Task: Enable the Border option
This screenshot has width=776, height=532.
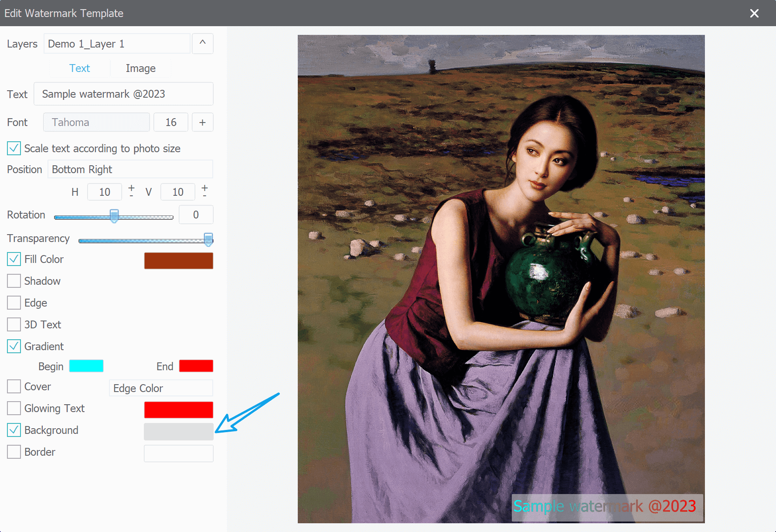Action: [14, 452]
